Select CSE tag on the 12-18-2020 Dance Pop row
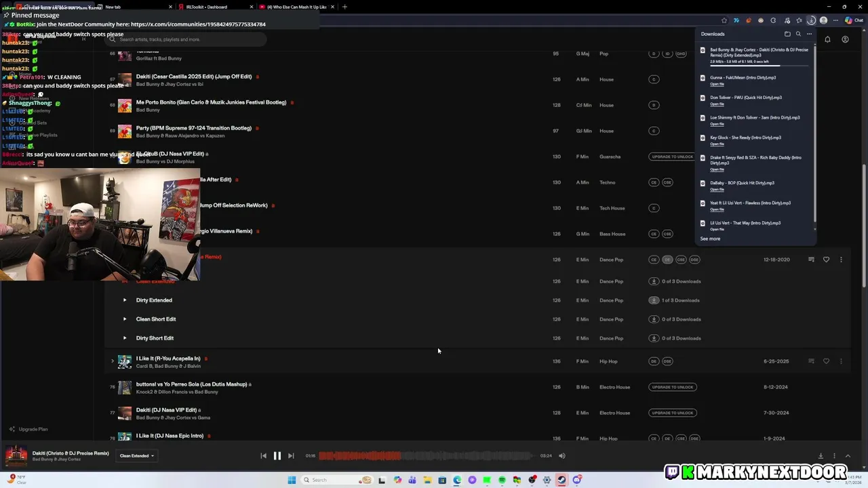Screen dimensions: 868x488 681,260
